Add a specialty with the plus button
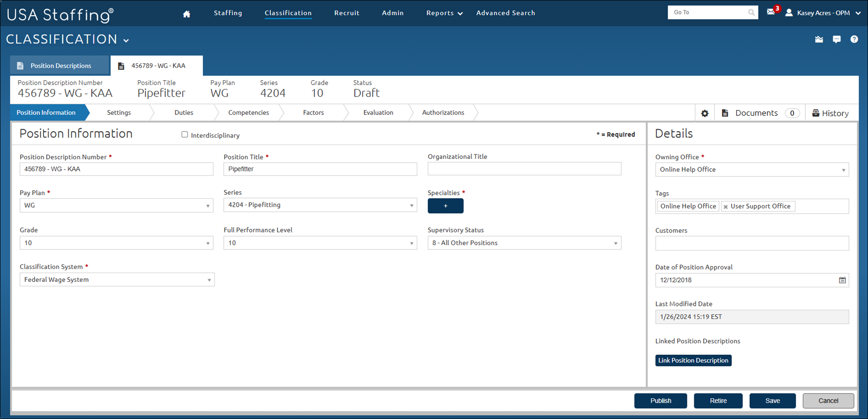 click(445, 206)
